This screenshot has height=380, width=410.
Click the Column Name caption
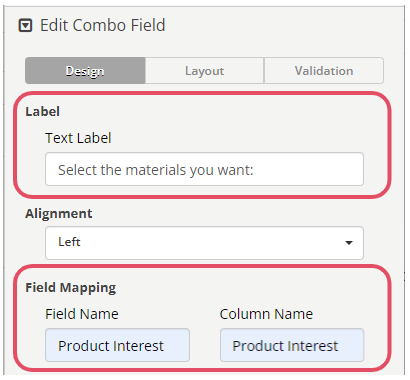tap(266, 314)
